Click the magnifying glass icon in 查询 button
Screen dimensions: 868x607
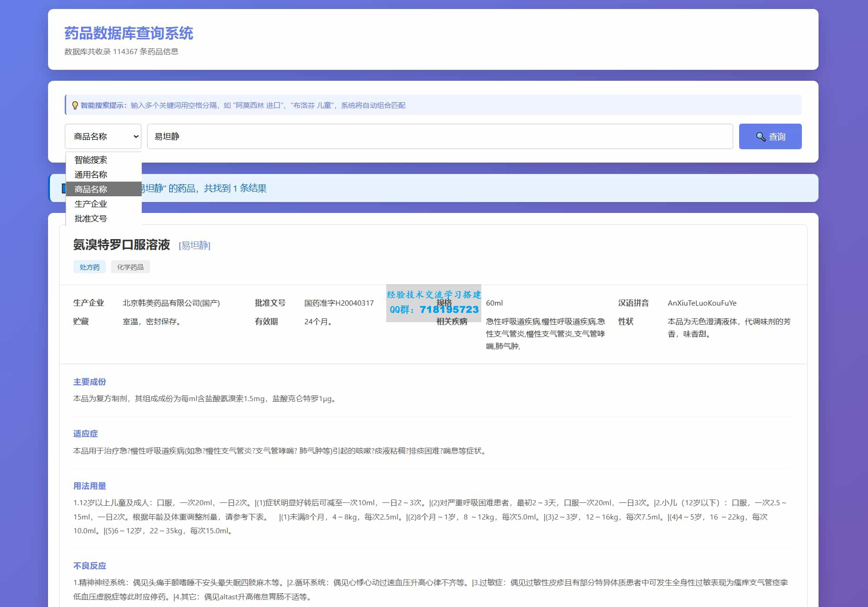(761, 137)
